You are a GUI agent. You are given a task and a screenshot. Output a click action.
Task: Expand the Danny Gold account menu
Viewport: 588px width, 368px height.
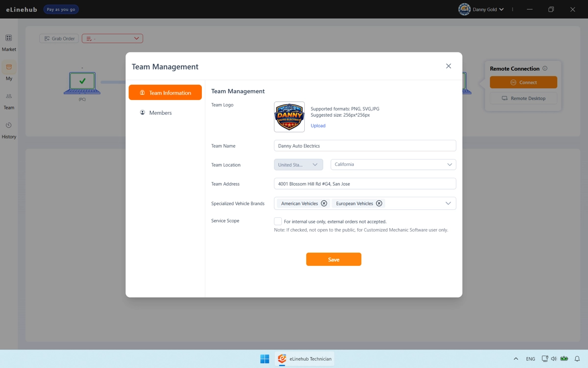pos(501,9)
